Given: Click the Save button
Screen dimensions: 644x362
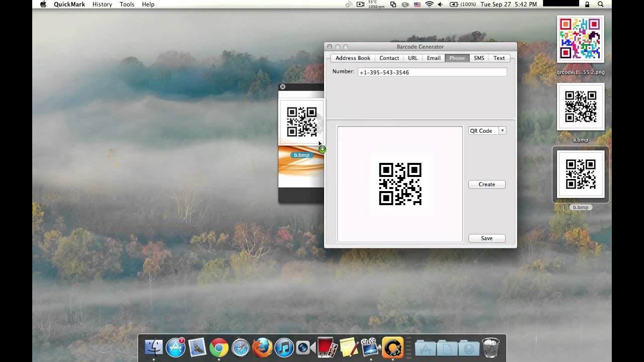Looking at the screenshot, I should click(487, 238).
